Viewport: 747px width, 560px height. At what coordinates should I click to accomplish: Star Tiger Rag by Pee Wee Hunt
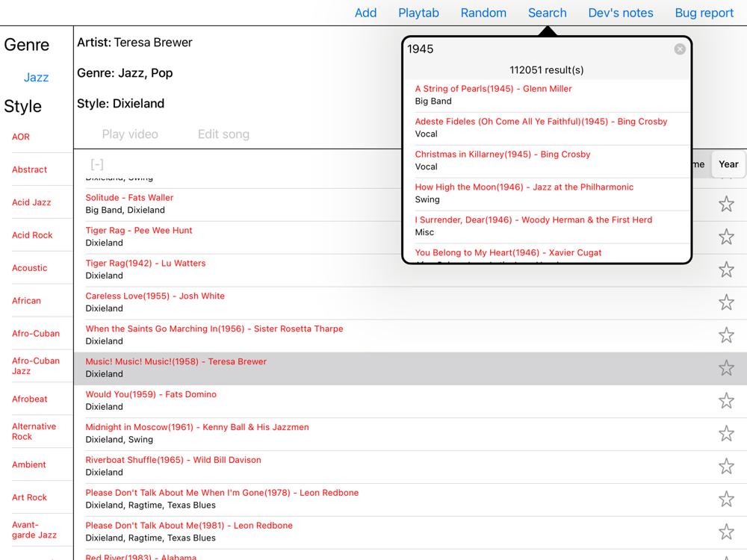coord(726,237)
